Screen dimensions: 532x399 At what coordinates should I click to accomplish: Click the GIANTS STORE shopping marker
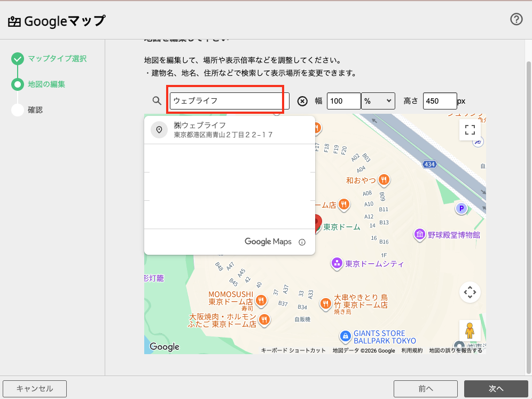345,337
